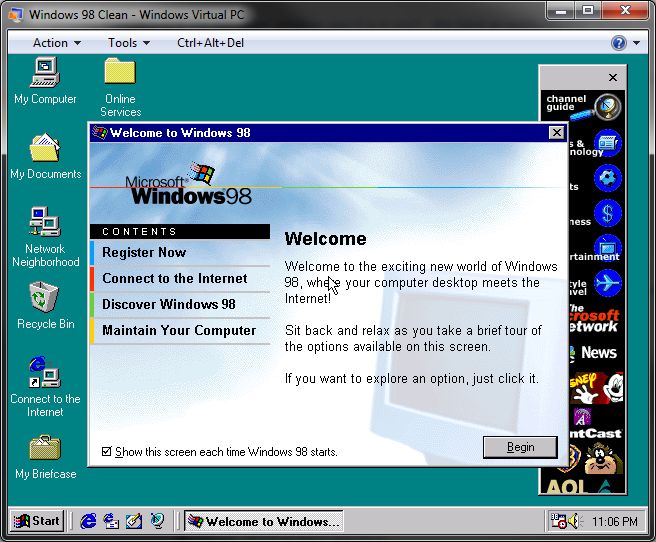Select Connect to the Internet in Contents
Screen dimensions: 656x542
(180, 279)
